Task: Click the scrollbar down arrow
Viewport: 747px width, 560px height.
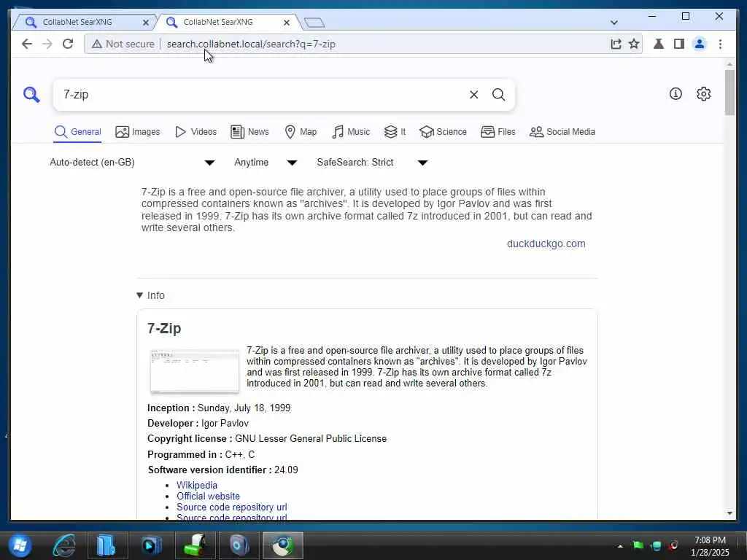Action: (729, 513)
